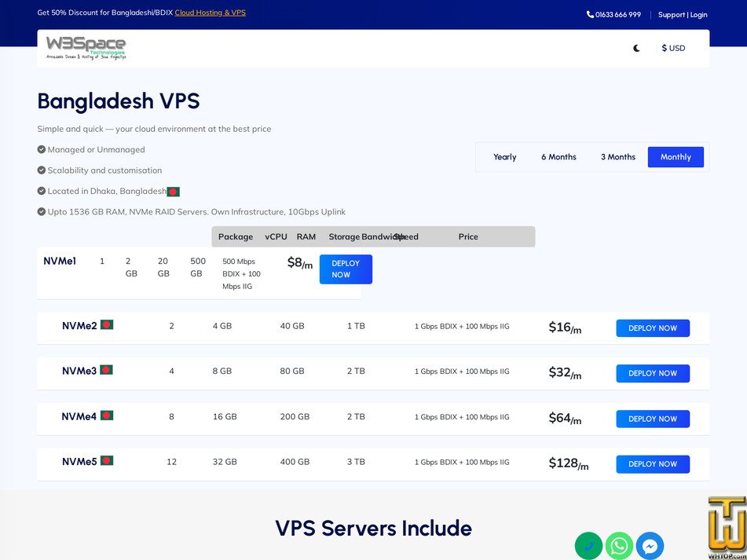Click the vCPU column header
747x560 pixels.
pos(276,236)
